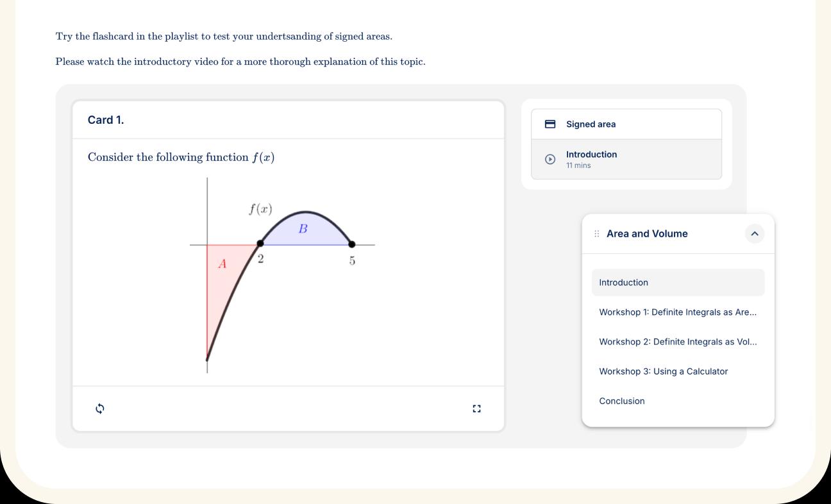Click the point at x equals 5

click(351, 244)
